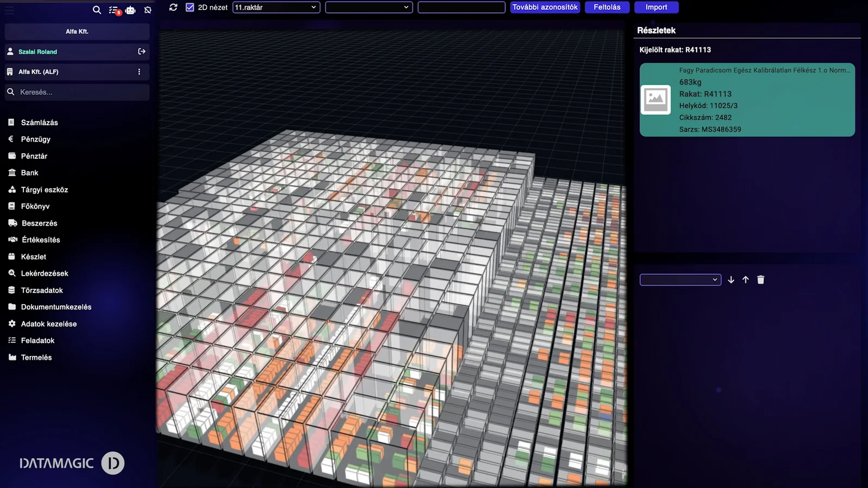868x488 pixels.
Task: Open the hamburger menu in the top-left corner
Action: tap(10, 10)
